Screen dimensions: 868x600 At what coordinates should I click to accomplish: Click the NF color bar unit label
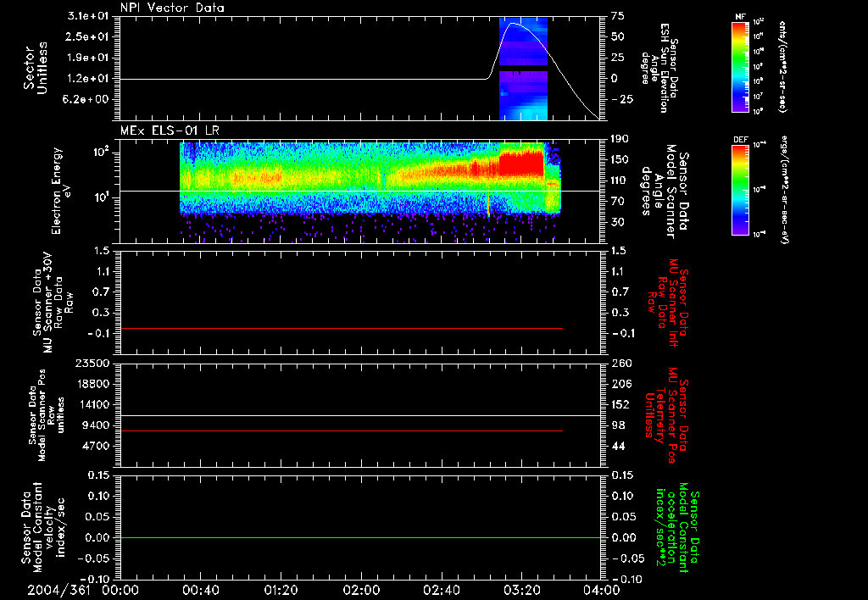(x=782, y=66)
